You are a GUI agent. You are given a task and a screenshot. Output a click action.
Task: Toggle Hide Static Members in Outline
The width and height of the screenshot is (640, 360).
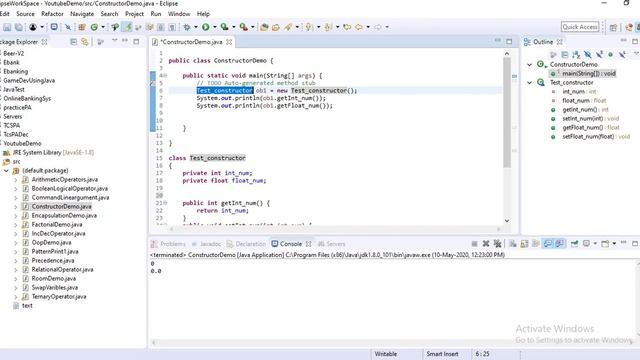tap(599, 54)
